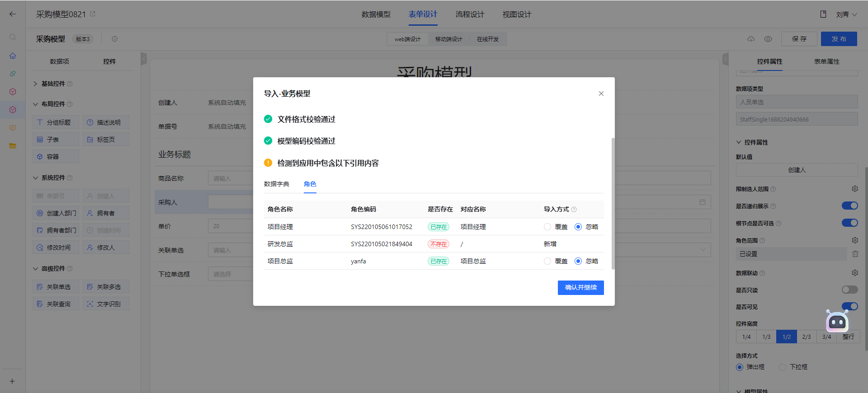Viewport: 868px width, 393px height.
Task: Select the 创建人部门 system control
Action: (x=56, y=213)
